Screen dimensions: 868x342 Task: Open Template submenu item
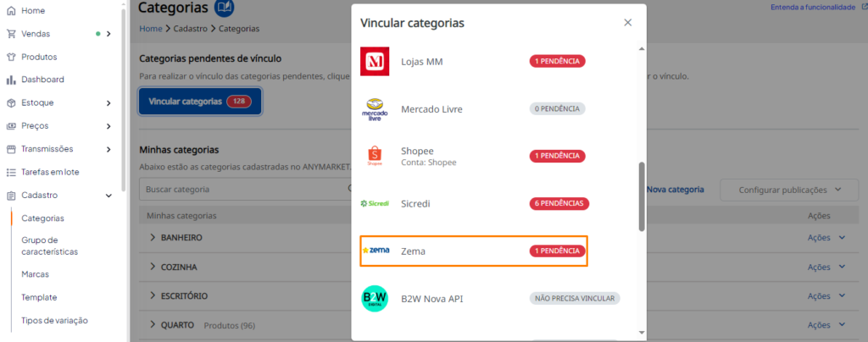39,297
